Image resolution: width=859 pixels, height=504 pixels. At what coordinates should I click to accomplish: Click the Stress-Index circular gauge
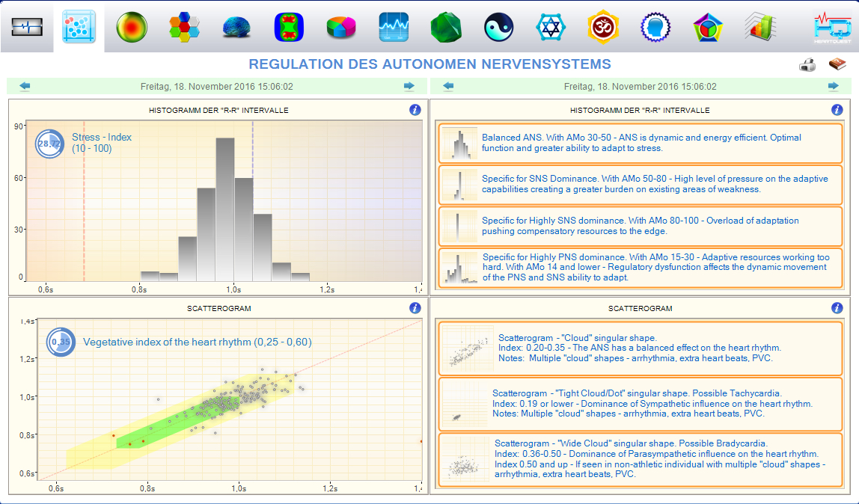coord(49,144)
